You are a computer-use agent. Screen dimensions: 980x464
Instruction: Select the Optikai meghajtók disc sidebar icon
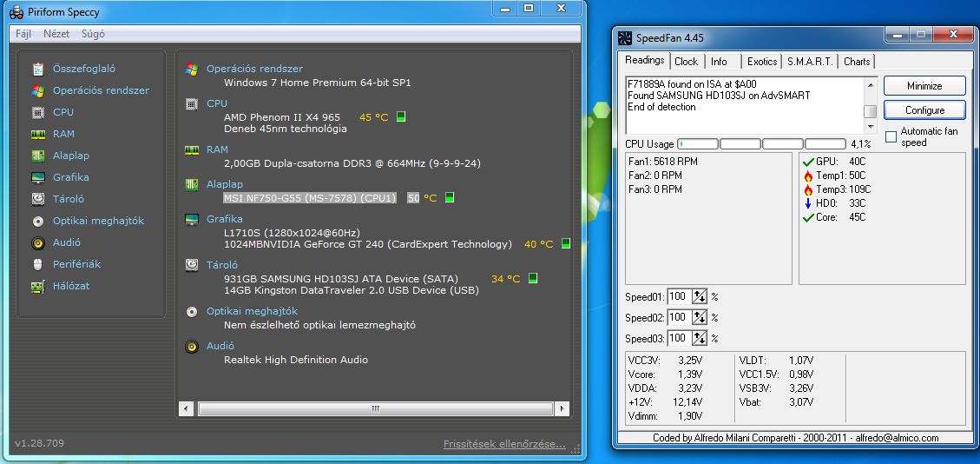pos(38,221)
